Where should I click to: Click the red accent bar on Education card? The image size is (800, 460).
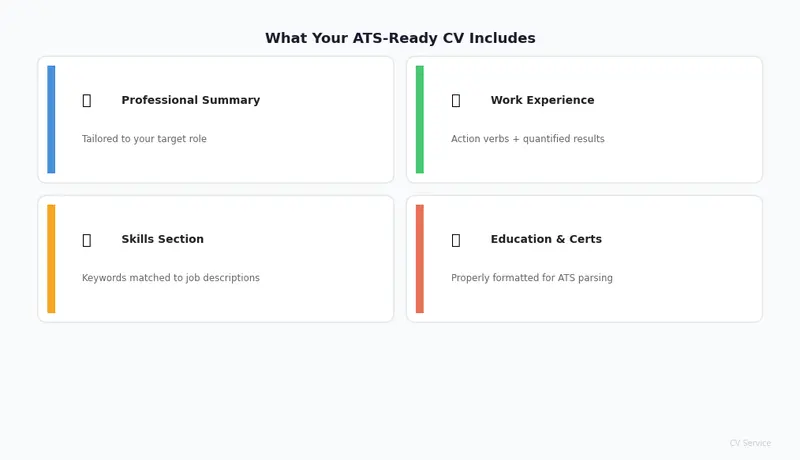click(x=420, y=259)
